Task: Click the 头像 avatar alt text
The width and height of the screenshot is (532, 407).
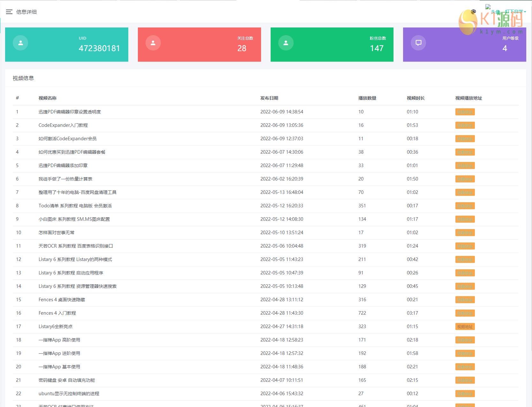Action: [496, 12]
